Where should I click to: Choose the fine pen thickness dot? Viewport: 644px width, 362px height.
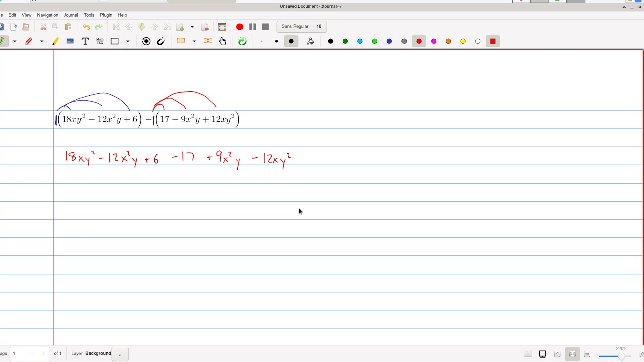click(x=262, y=41)
